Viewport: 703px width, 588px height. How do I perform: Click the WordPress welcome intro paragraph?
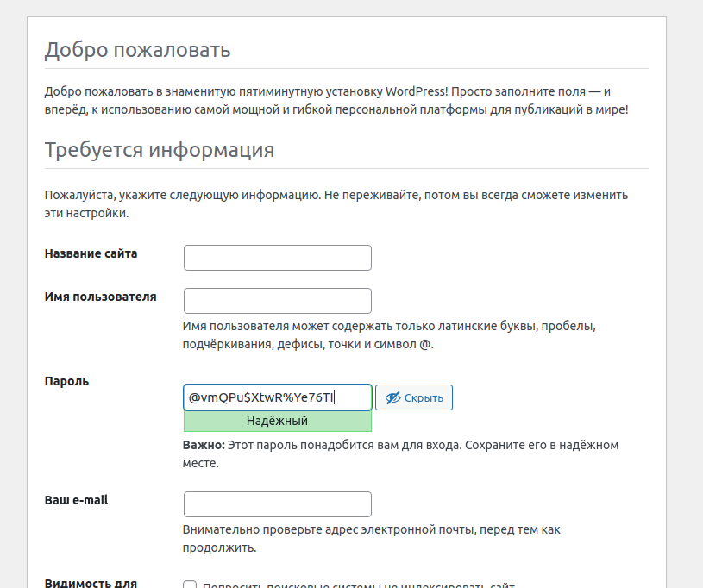coord(336,100)
